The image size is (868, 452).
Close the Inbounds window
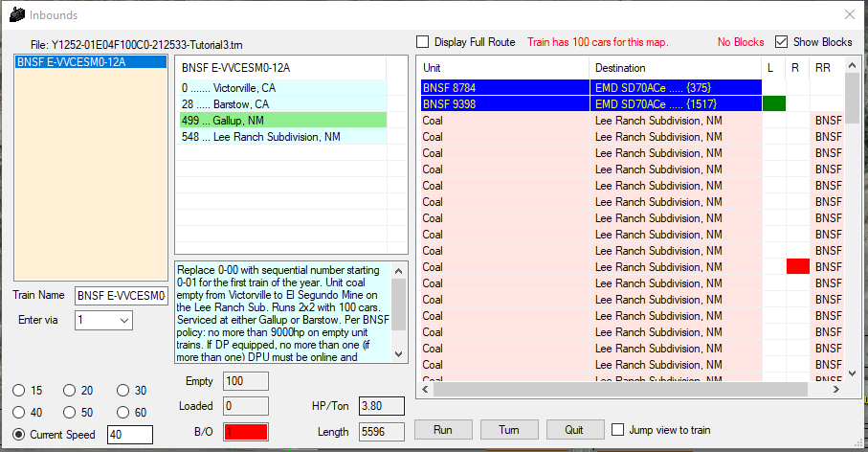click(x=850, y=15)
